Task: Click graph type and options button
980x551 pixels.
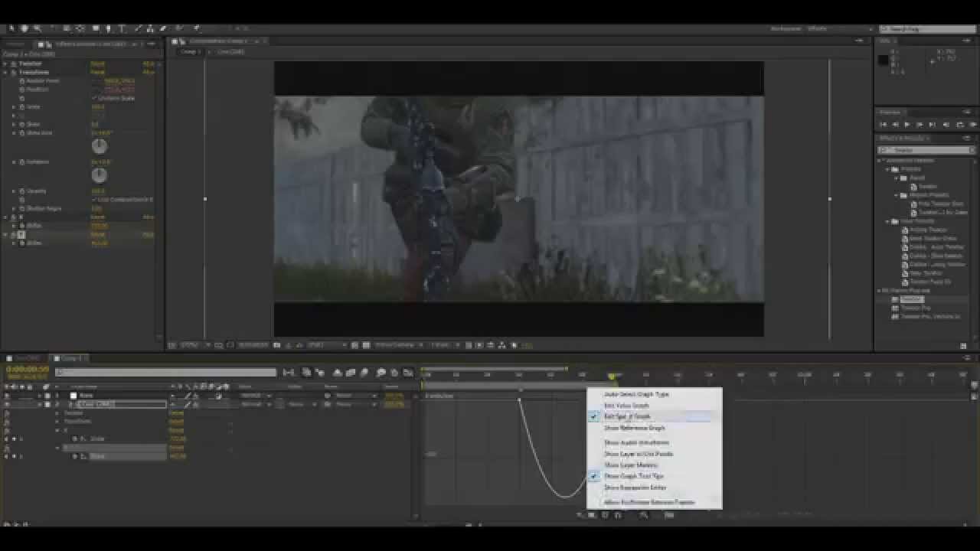Action: [x=591, y=515]
